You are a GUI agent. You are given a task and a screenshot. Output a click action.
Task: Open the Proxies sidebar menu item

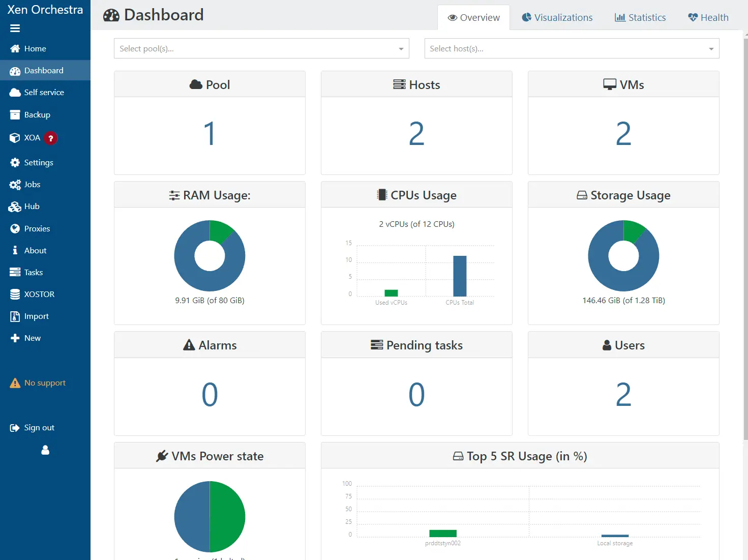tap(45, 229)
